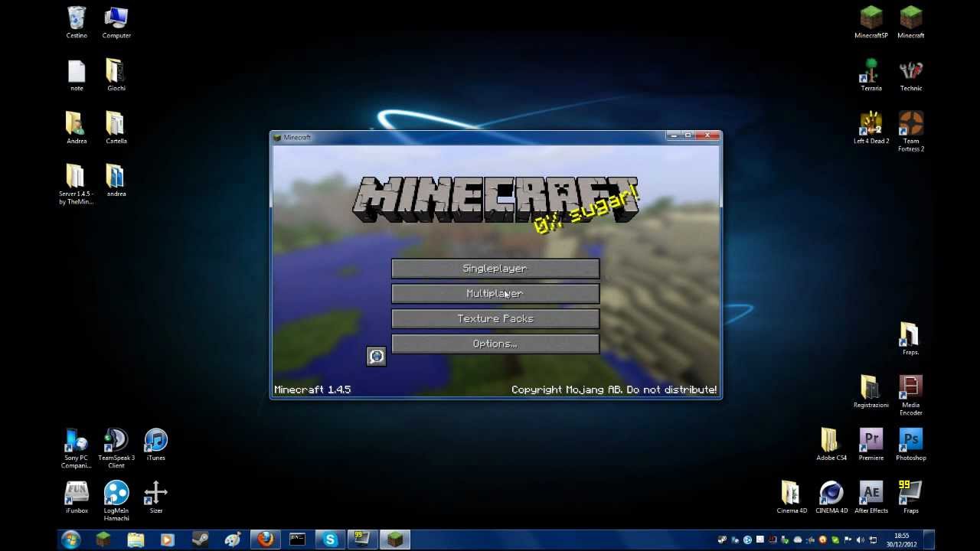Open Skype from the taskbar

click(330, 540)
